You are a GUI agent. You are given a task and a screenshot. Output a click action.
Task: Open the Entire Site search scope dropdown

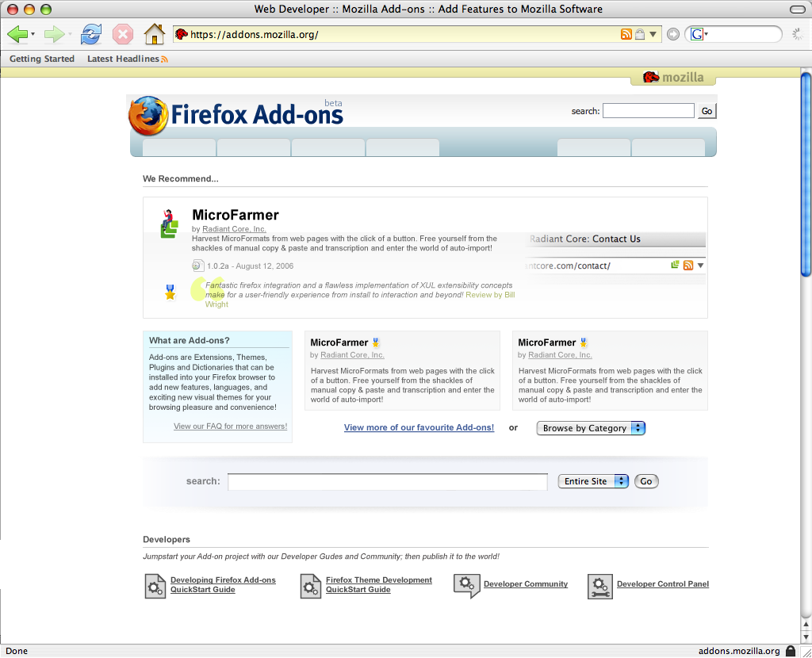tap(593, 481)
